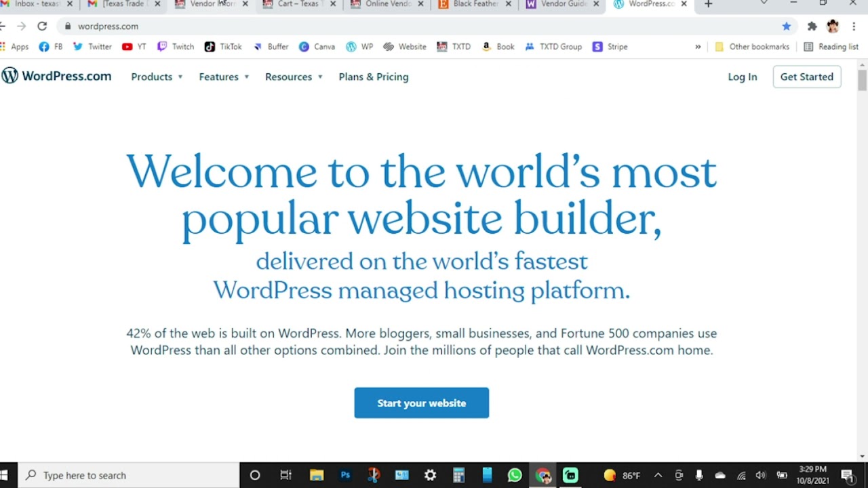
Task: Switch to the Inbox Gmail tab
Action: tap(37, 4)
